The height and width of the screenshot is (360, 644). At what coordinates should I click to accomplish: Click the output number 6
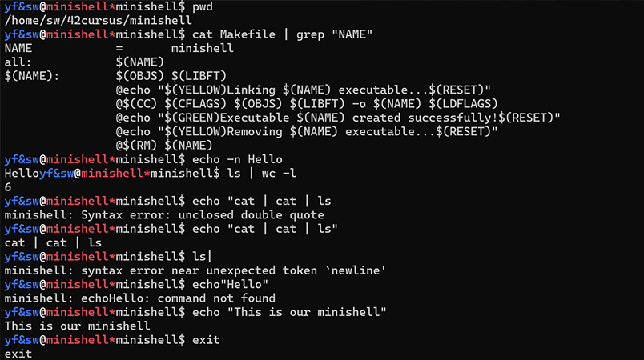click(8, 187)
